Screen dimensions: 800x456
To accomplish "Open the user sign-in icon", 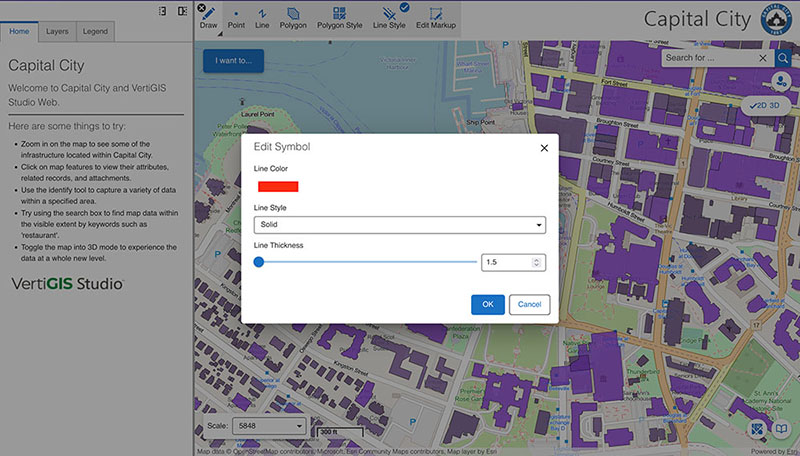I will click(x=781, y=81).
